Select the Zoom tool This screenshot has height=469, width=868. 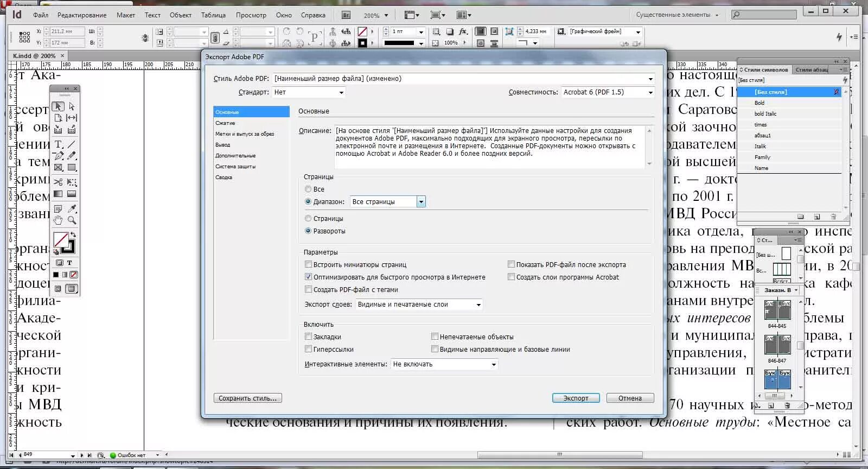pyautogui.click(x=72, y=220)
